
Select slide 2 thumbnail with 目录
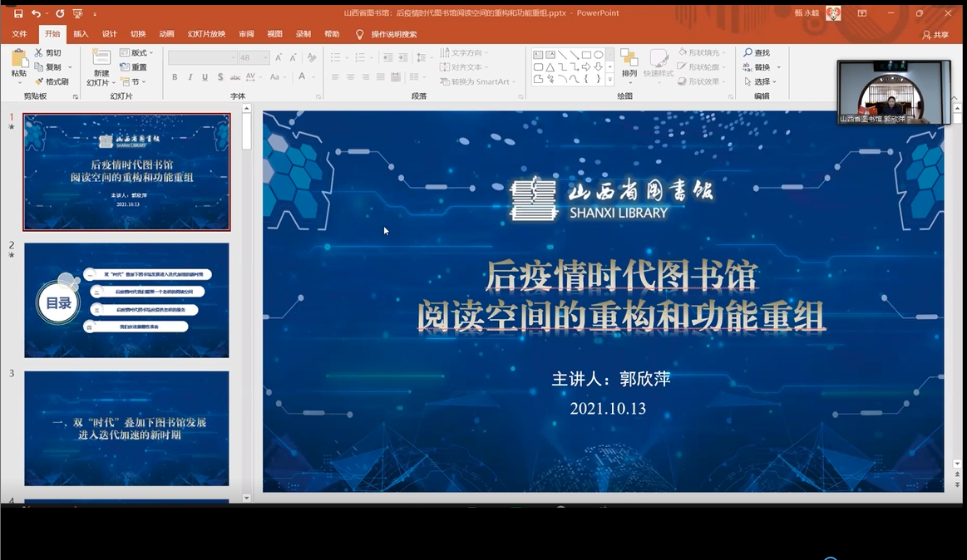(126, 300)
